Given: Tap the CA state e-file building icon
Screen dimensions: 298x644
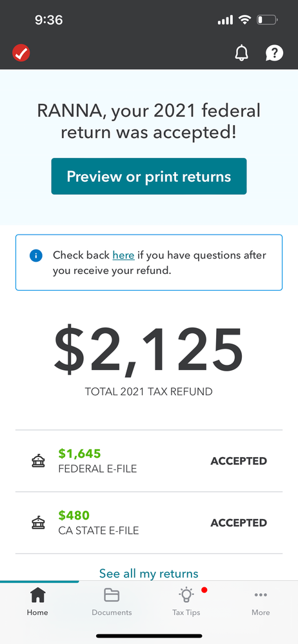Looking at the screenshot, I should 38,523.
